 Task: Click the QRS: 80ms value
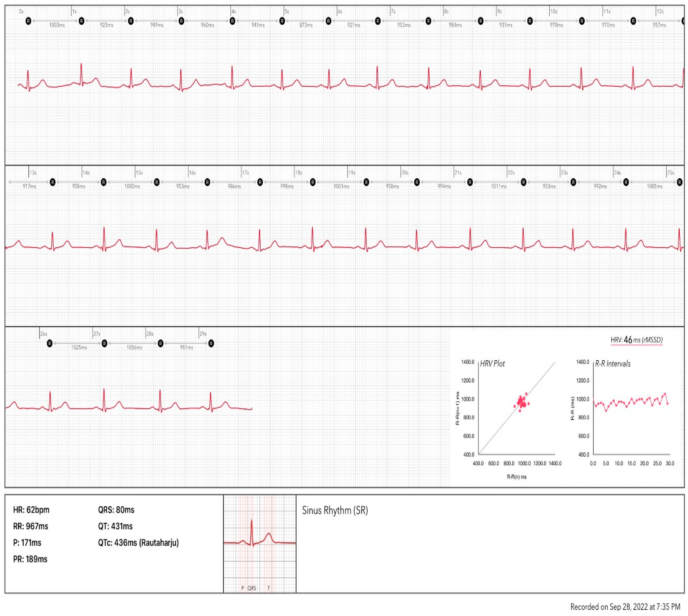click(116, 510)
